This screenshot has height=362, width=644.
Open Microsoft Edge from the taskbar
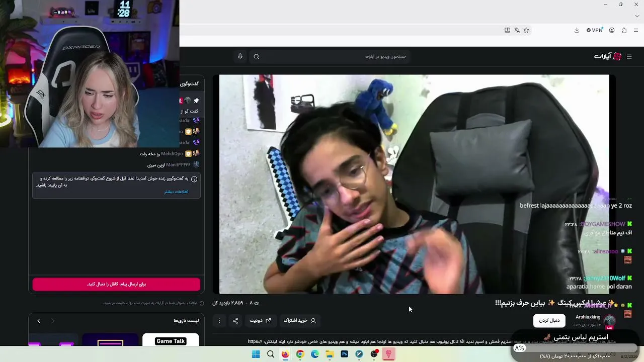coord(315,354)
